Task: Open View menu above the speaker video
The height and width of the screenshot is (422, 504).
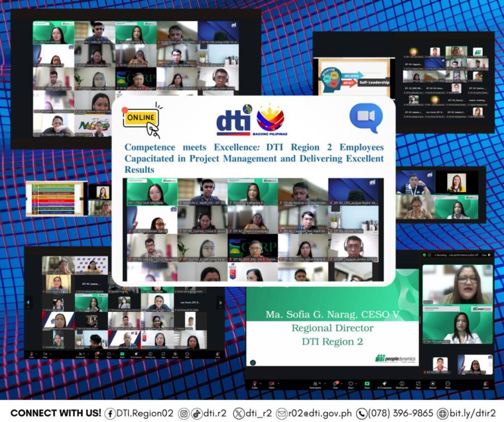Action: [x=484, y=255]
